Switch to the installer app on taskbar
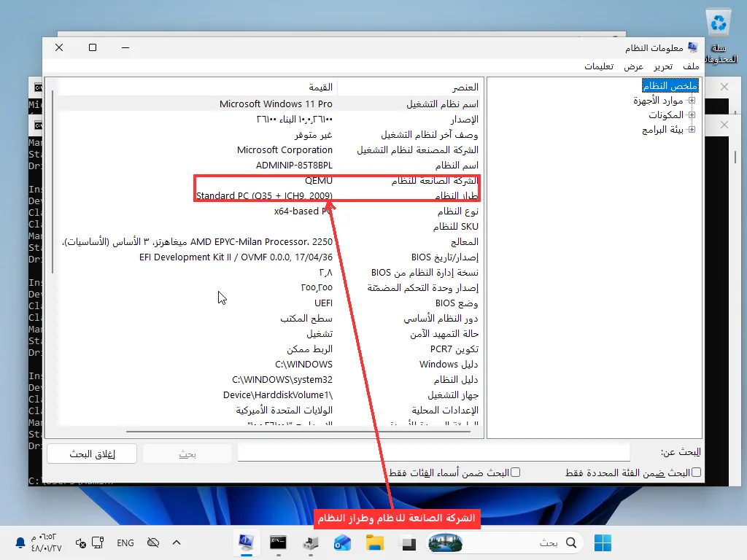Viewport: 747px width, 560px height. (x=311, y=542)
